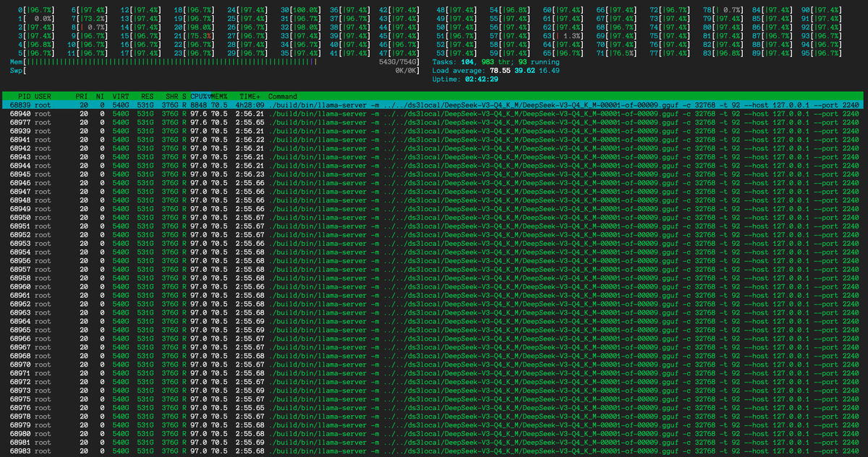Image resolution: width=868 pixels, height=457 pixels.
Task: Select process row with PID 68939
Action: coord(434,131)
